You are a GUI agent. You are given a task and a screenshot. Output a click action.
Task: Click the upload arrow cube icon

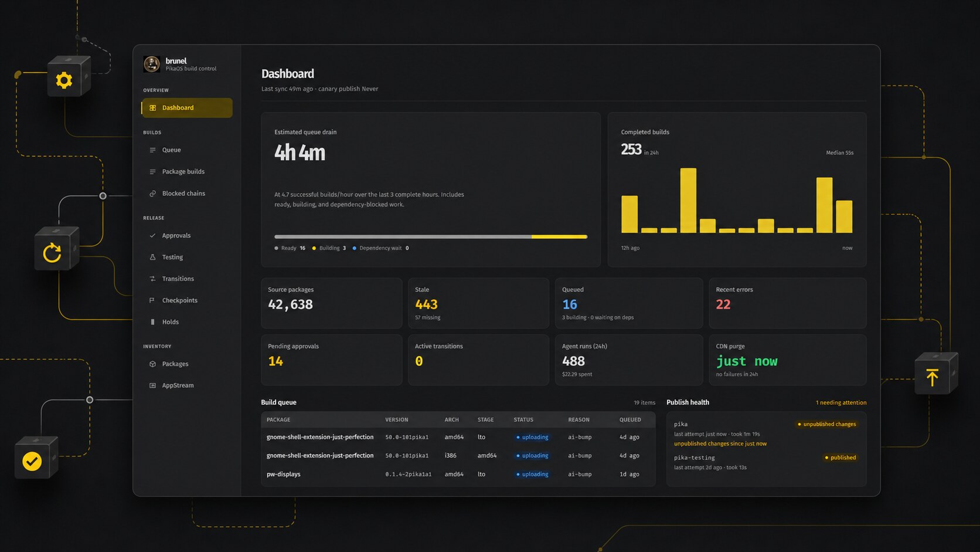pyautogui.click(x=933, y=377)
